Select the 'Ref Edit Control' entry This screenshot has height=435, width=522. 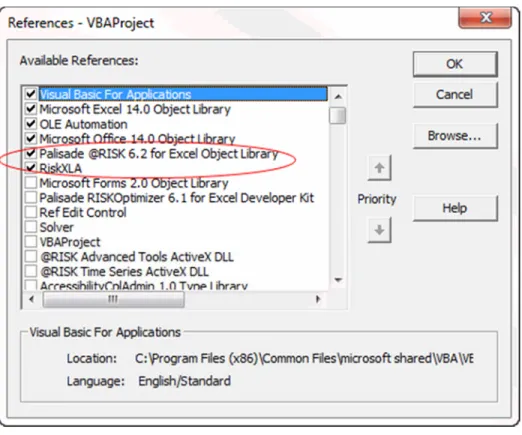[x=83, y=212]
